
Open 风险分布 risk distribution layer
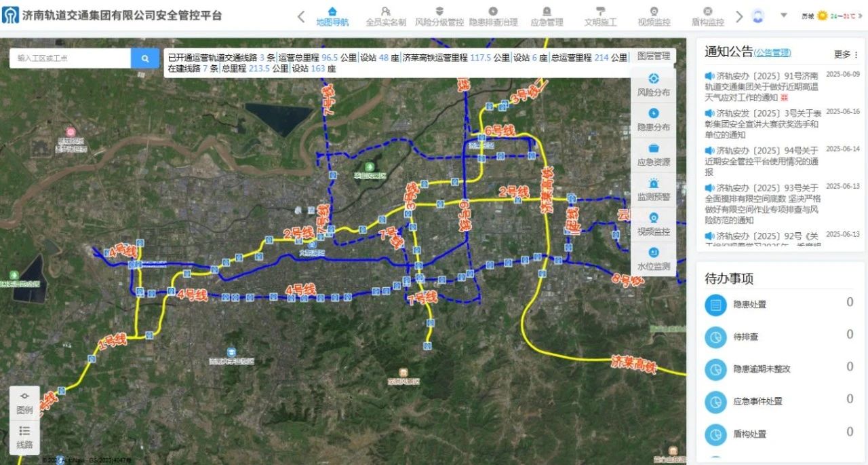click(654, 85)
